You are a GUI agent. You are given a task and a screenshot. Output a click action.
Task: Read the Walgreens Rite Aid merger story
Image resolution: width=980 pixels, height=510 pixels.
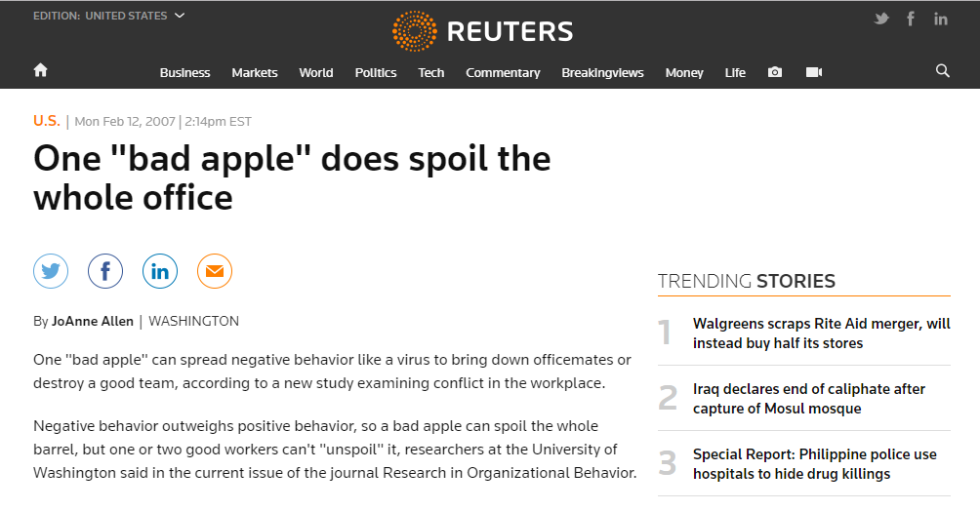click(821, 333)
